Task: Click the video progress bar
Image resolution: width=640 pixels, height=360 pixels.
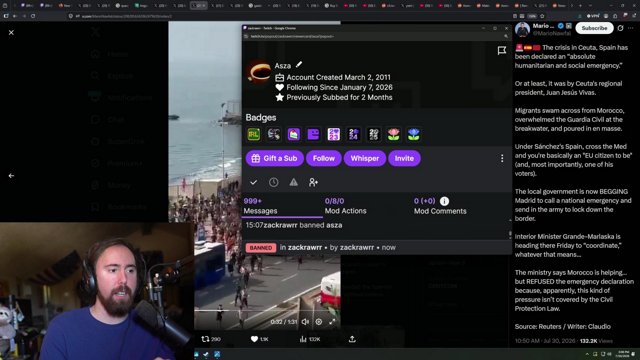Action: 267,311
